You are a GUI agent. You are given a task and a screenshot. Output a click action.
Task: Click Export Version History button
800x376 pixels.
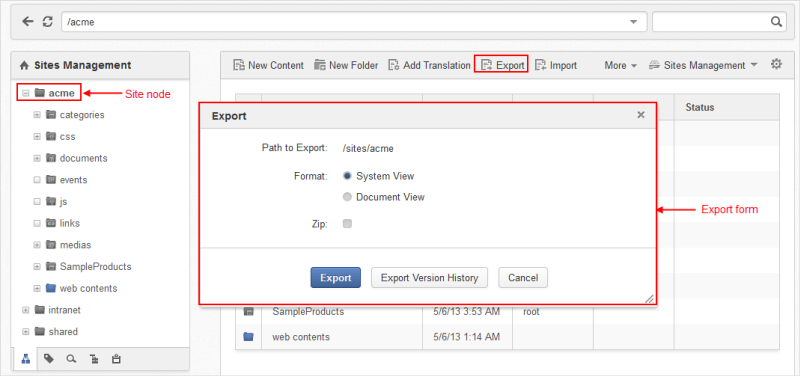point(429,278)
